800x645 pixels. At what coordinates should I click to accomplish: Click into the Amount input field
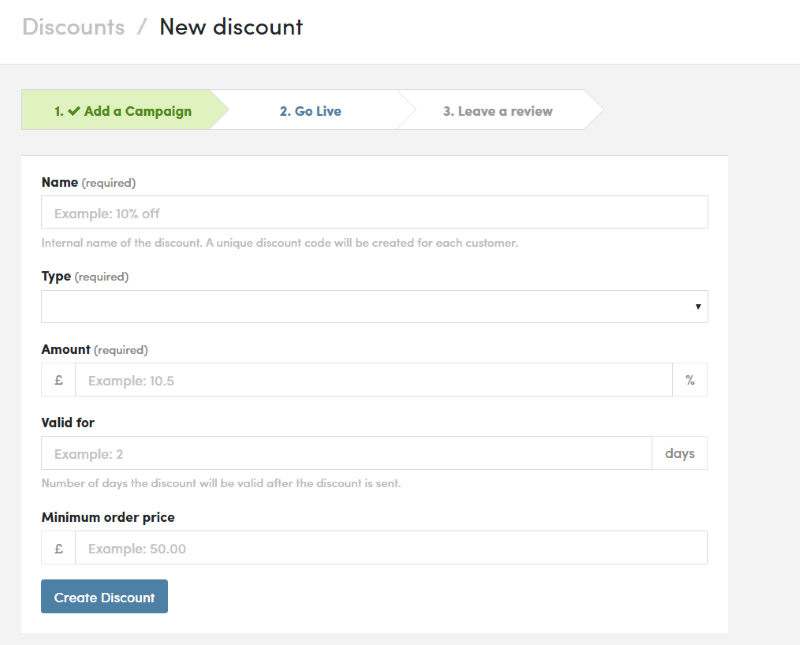(373, 380)
